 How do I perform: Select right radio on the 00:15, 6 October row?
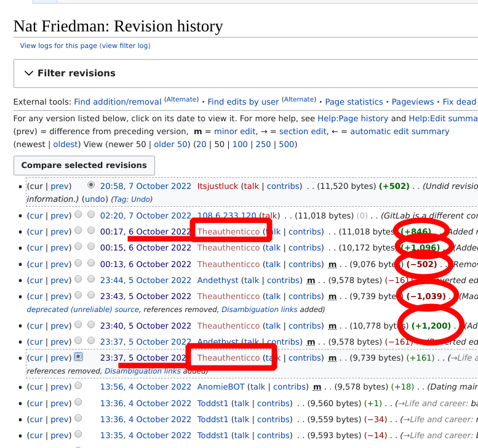coord(91,246)
